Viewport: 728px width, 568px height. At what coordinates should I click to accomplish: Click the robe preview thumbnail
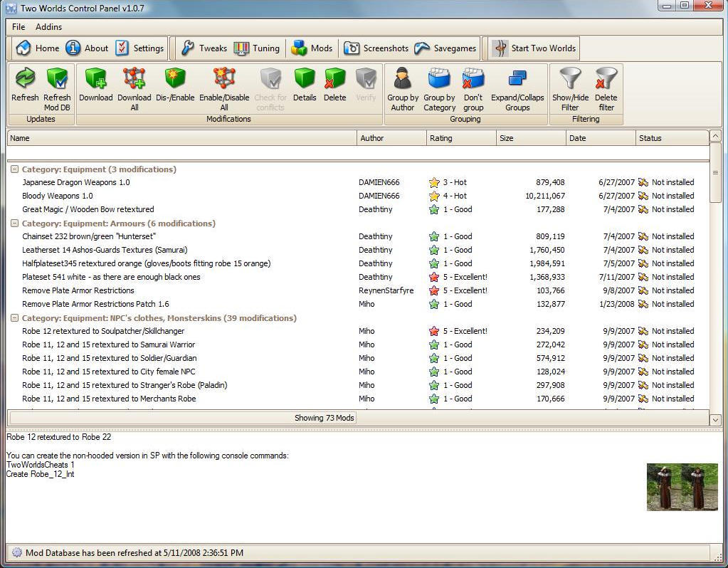pos(681,487)
